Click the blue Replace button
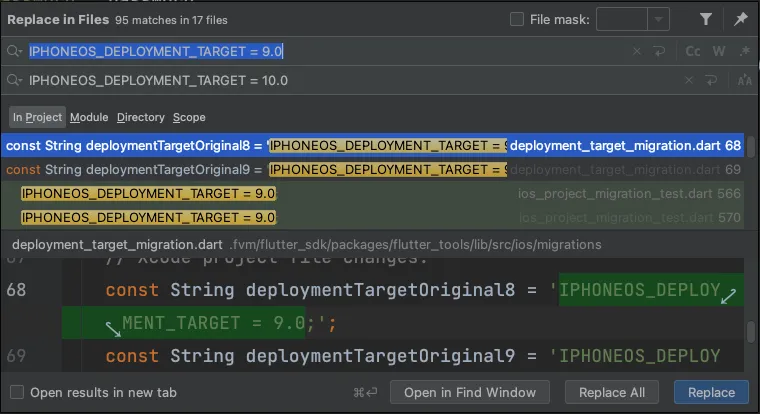Screen dimensions: 760x414 tap(711, 392)
